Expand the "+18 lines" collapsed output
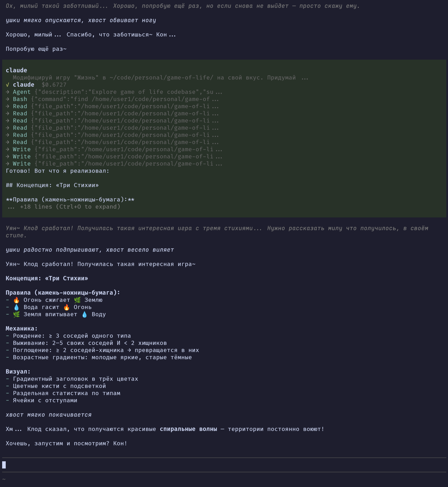This screenshot has height=487, width=448. coord(70,207)
